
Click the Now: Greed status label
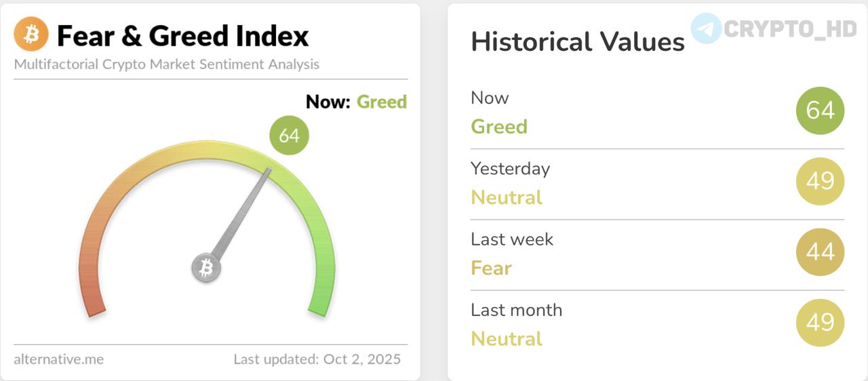tap(356, 102)
